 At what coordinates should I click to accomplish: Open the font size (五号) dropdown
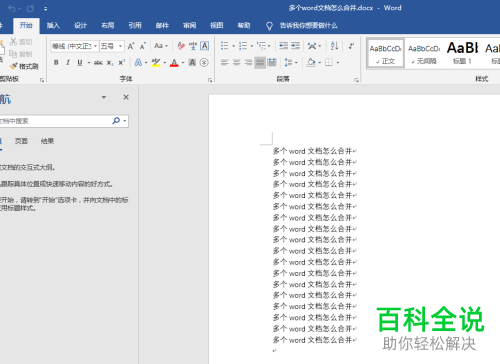[x=120, y=46]
